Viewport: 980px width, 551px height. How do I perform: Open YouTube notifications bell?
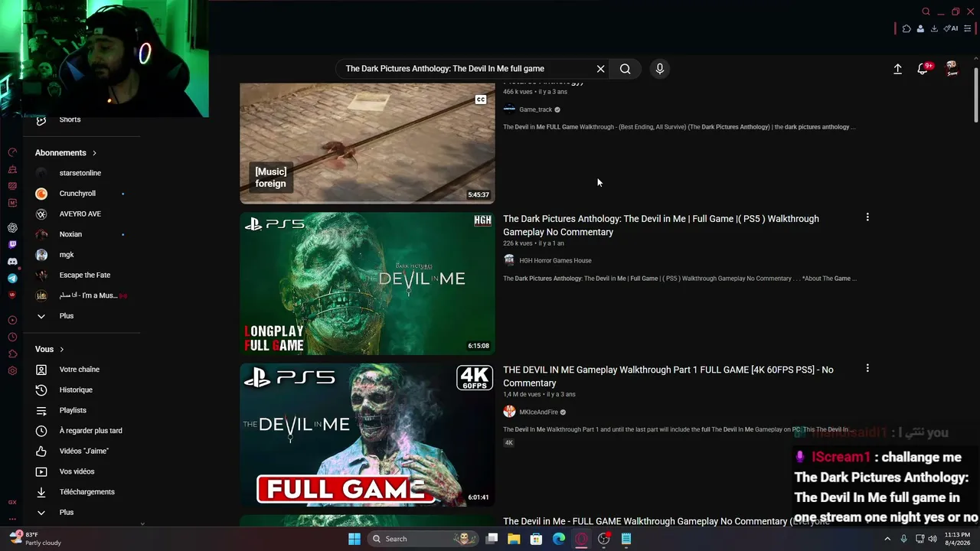(x=923, y=69)
